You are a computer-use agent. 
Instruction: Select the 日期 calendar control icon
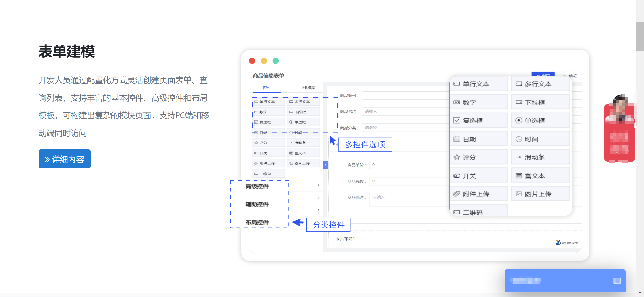(457, 139)
